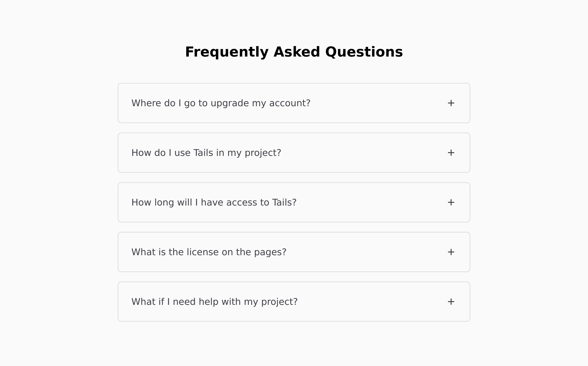This screenshot has height=366, width=588.
Task: Click the plus icon next to the license question
Action: point(451,252)
